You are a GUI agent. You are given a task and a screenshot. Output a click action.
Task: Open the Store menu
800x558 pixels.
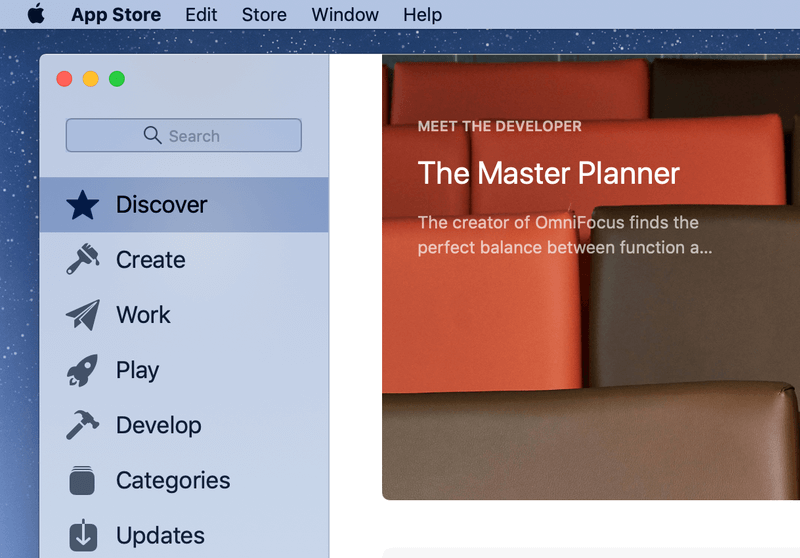(264, 15)
